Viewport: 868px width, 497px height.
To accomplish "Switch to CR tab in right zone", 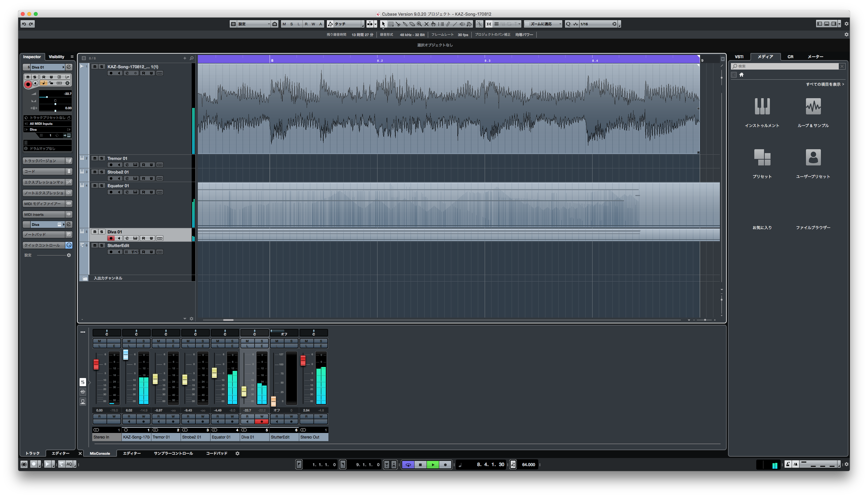I will [x=791, y=57].
